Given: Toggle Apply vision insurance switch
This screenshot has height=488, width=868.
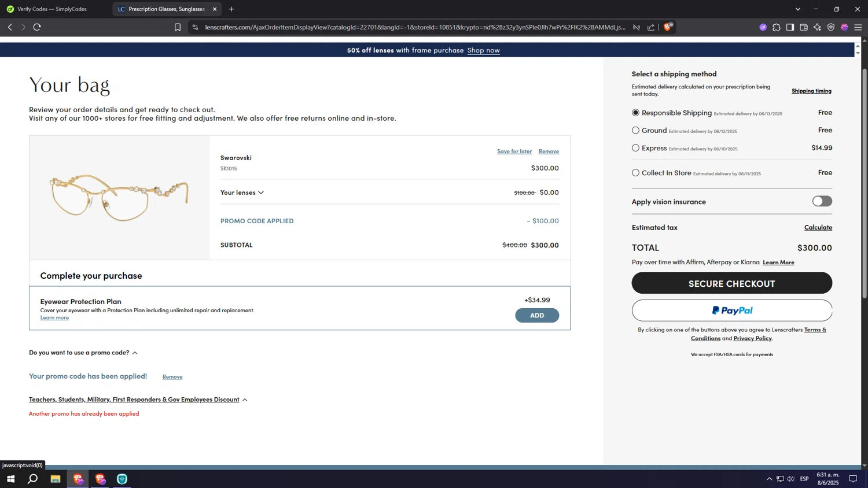Looking at the screenshot, I should (x=822, y=201).
